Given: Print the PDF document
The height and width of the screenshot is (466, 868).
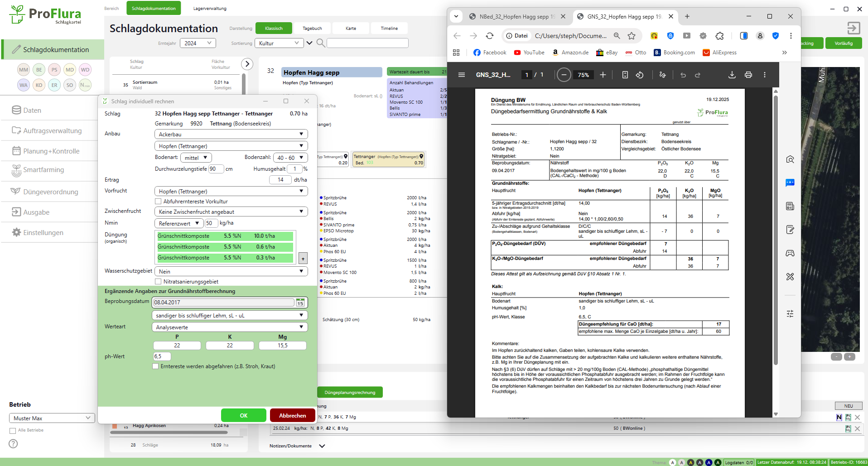Looking at the screenshot, I should pyautogui.click(x=748, y=75).
